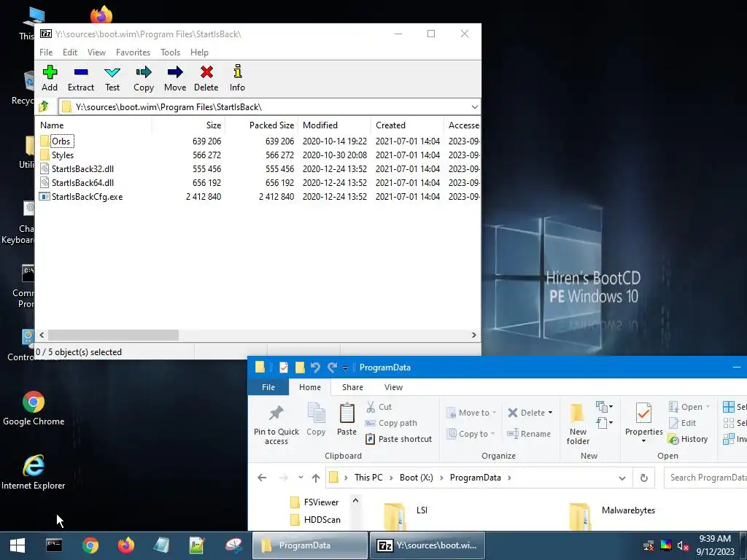Expand the New item dropdown icon
Image resolution: width=747 pixels, height=560 pixels.
pyautogui.click(x=604, y=407)
